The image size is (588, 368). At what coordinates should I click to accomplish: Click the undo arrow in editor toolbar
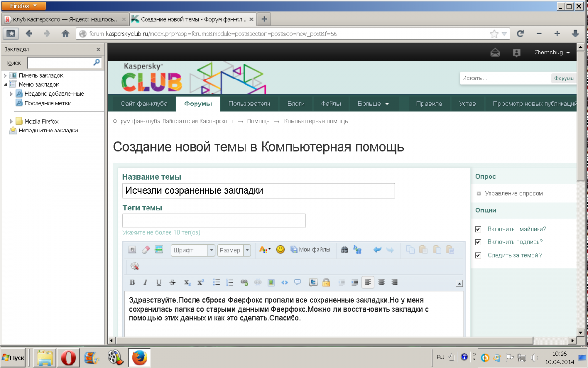(x=377, y=250)
